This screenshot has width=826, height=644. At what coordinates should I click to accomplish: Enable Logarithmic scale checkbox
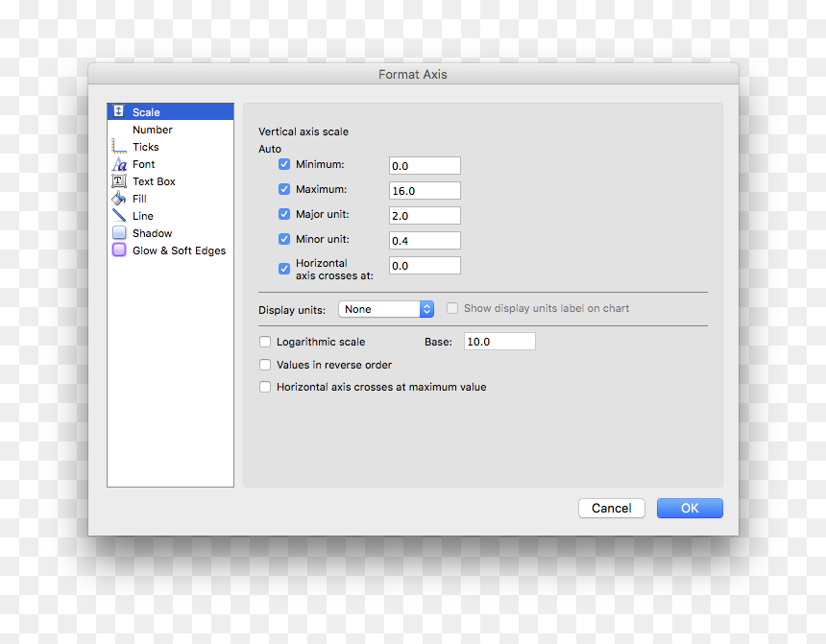(265, 342)
